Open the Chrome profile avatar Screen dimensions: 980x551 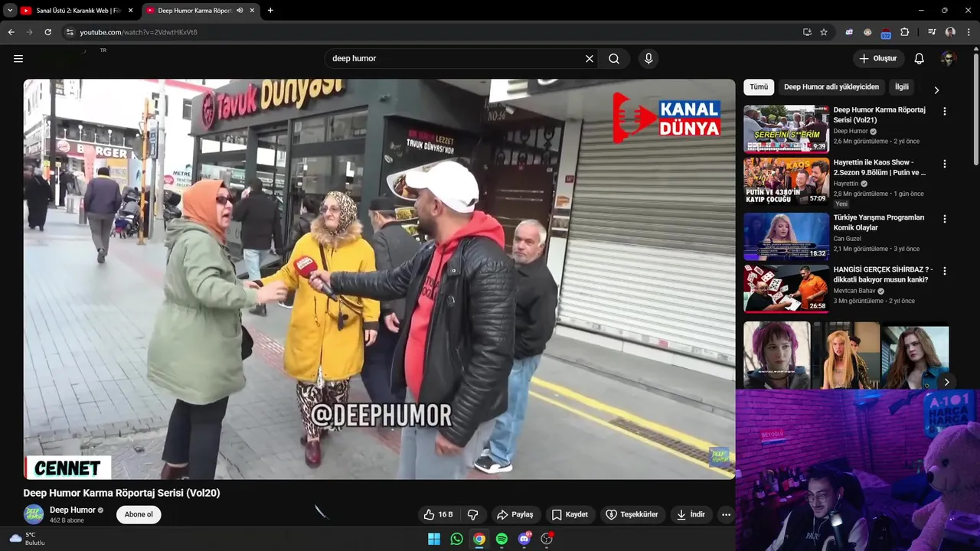tap(950, 32)
